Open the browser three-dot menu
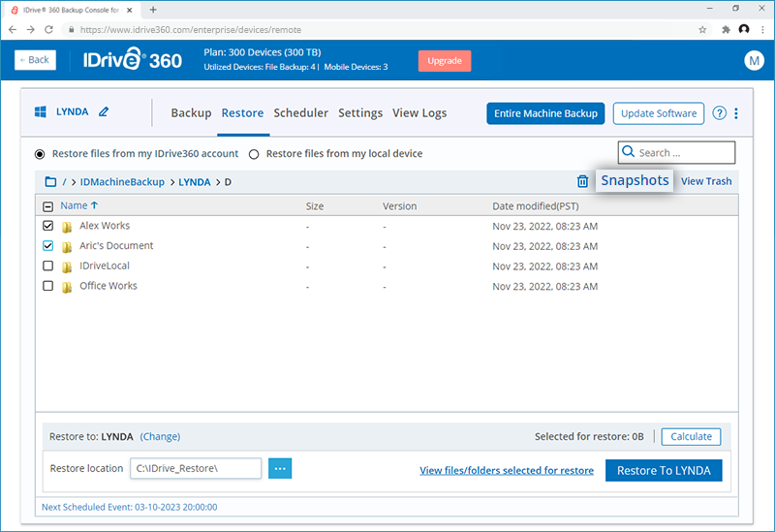 [762, 30]
